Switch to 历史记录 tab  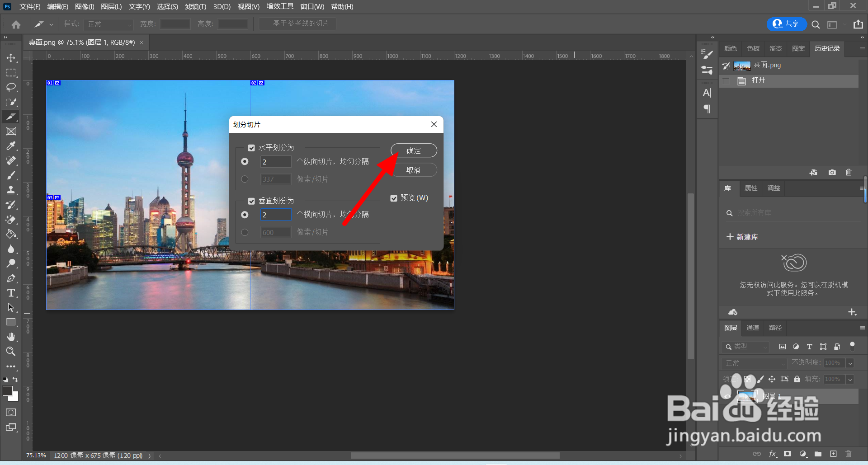[x=827, y=48]
